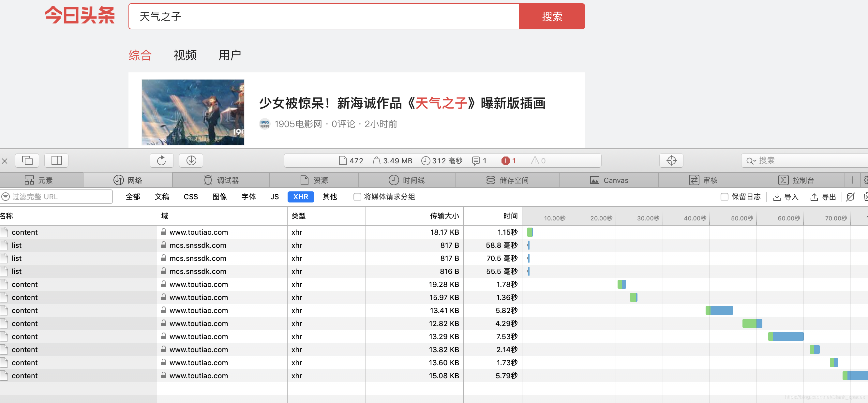The width and height of the screenshot is (868, 403).
Task: Click the 过滤完整 URL filter field
Action: 56,196
